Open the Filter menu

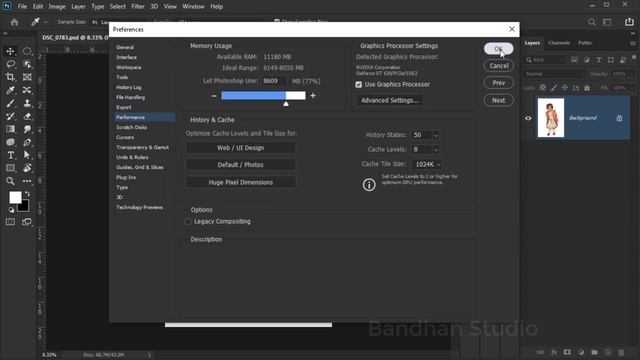138,7
